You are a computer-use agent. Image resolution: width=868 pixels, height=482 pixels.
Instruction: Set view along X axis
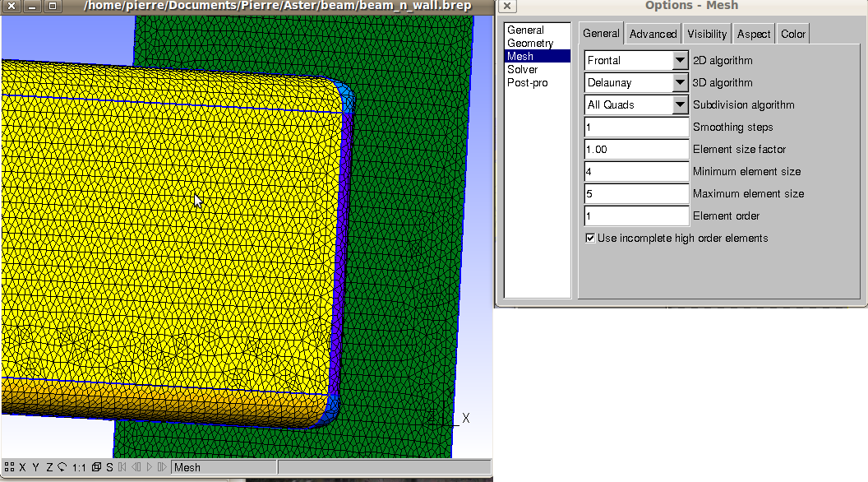point(22,467)
